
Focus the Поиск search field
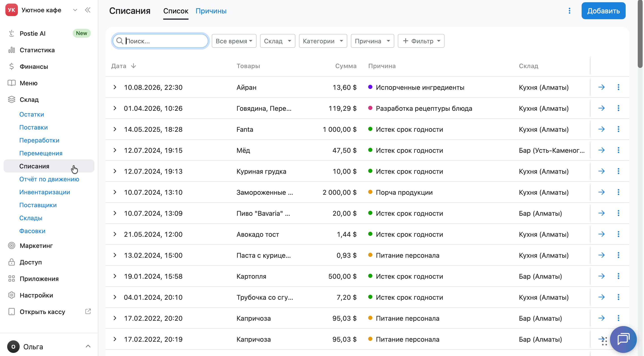click(160, 41)
